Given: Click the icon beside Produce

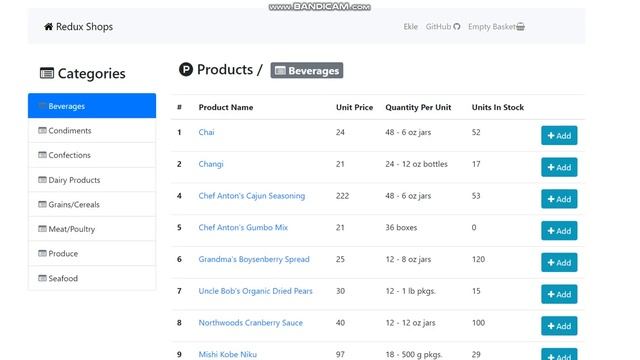Looking at the screenshot, I should point(42,253).
